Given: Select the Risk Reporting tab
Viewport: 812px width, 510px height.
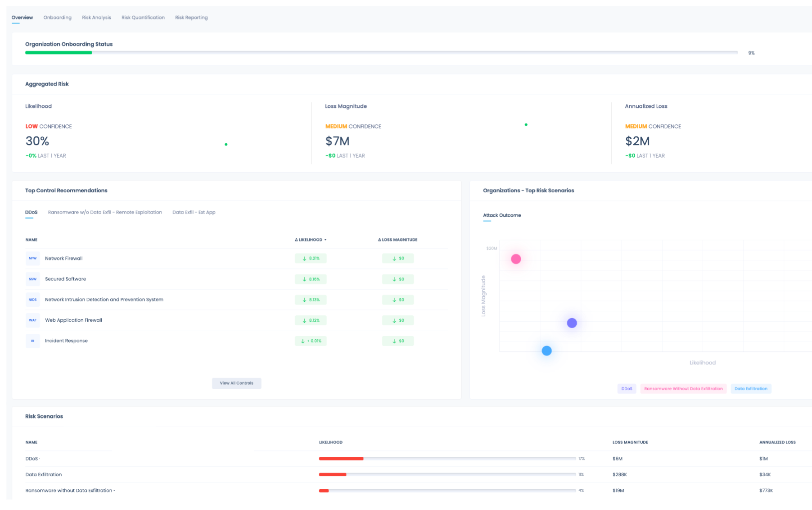Looking at the screenshot, I should coord(191,18).
